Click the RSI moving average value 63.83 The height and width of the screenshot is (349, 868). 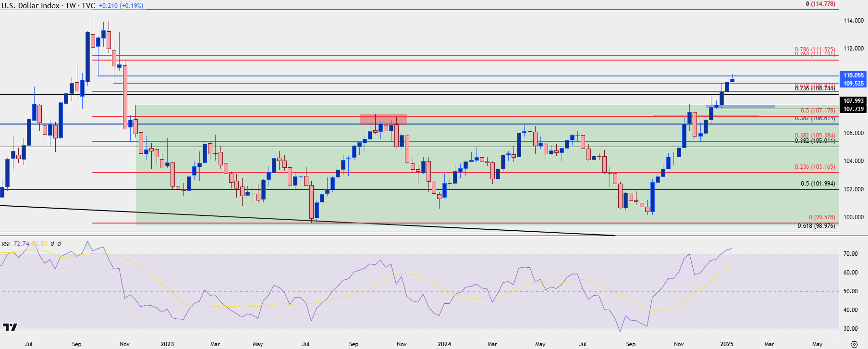point(40,244)
